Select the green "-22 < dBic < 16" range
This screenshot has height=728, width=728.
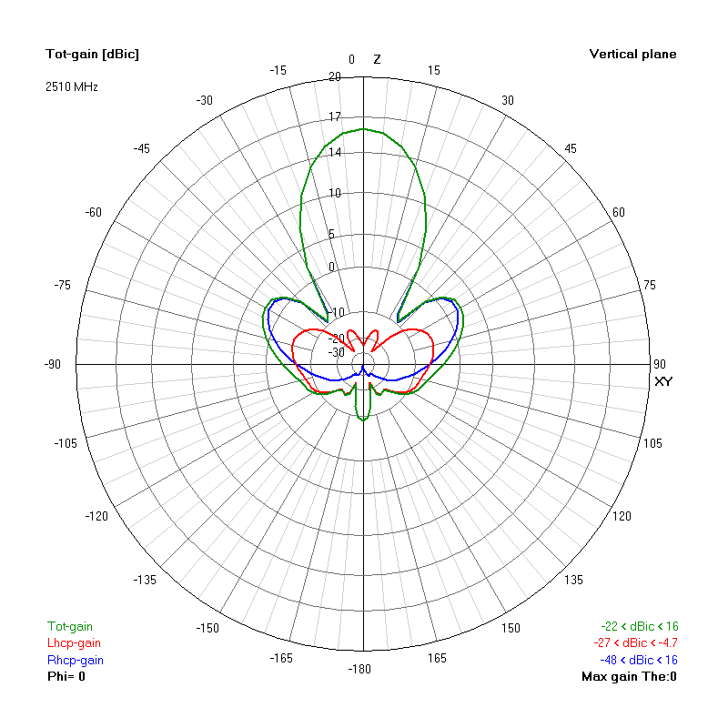click(x=640, y=626)
